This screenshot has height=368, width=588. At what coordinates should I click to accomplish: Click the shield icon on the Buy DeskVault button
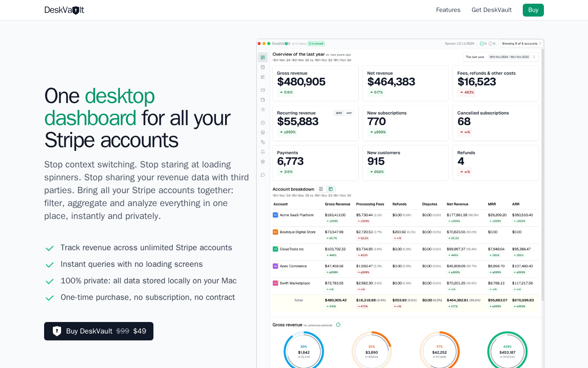click(x=57, y=331)
